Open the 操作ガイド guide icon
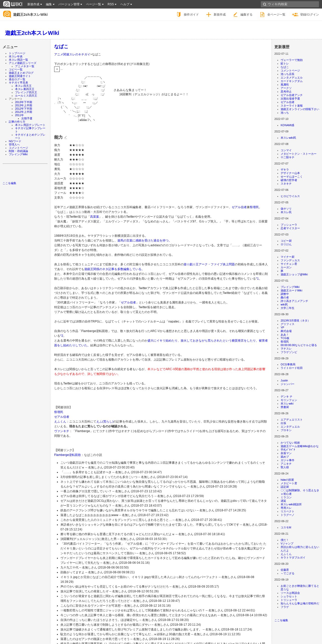Viewport: 322px width, 644px height. [x=179, y=15]
